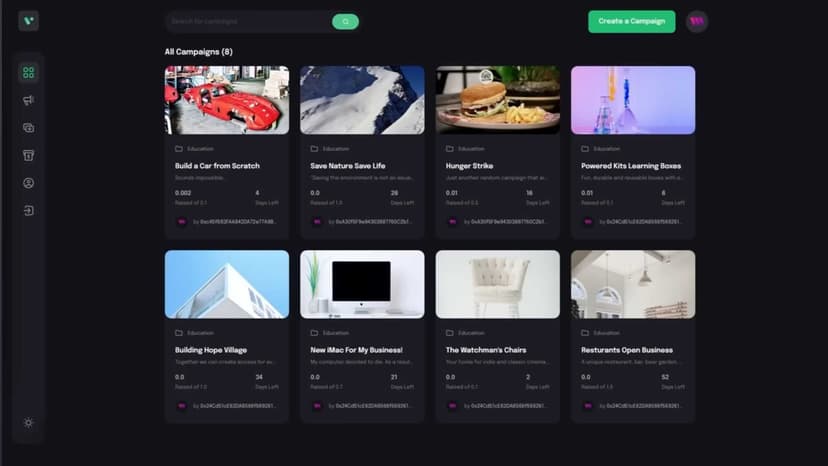
Task: Click the app logo in the sidebar
Action: coord(29,21)
